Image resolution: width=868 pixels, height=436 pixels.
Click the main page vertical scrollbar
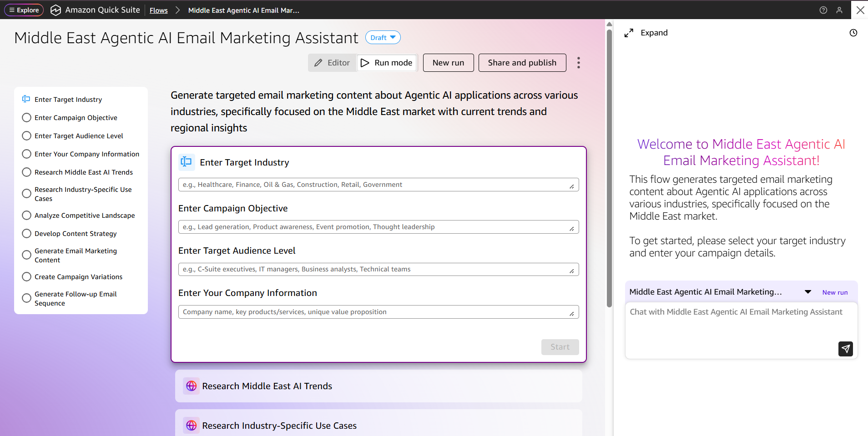(x=609, y=168)
